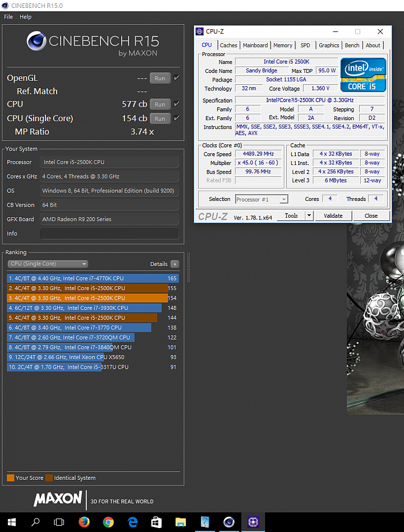Click the OS field showing Windows 8

109,191
